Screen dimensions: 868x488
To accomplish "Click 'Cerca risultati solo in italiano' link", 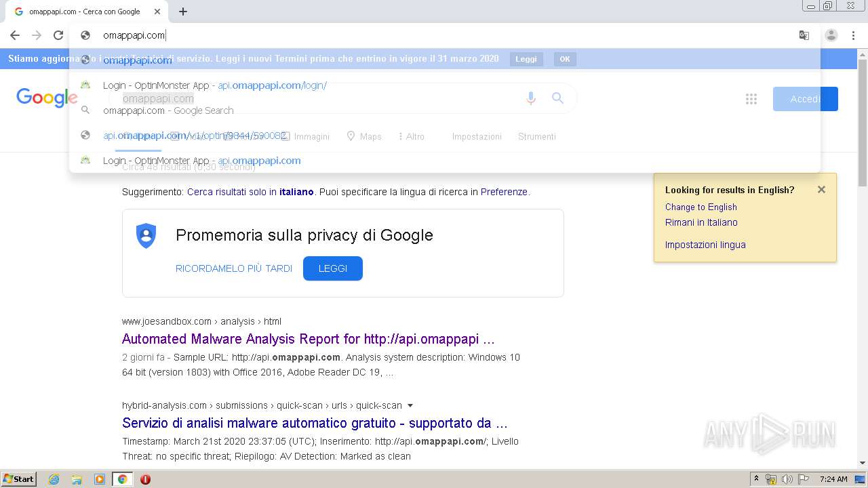I will (250, 192).
